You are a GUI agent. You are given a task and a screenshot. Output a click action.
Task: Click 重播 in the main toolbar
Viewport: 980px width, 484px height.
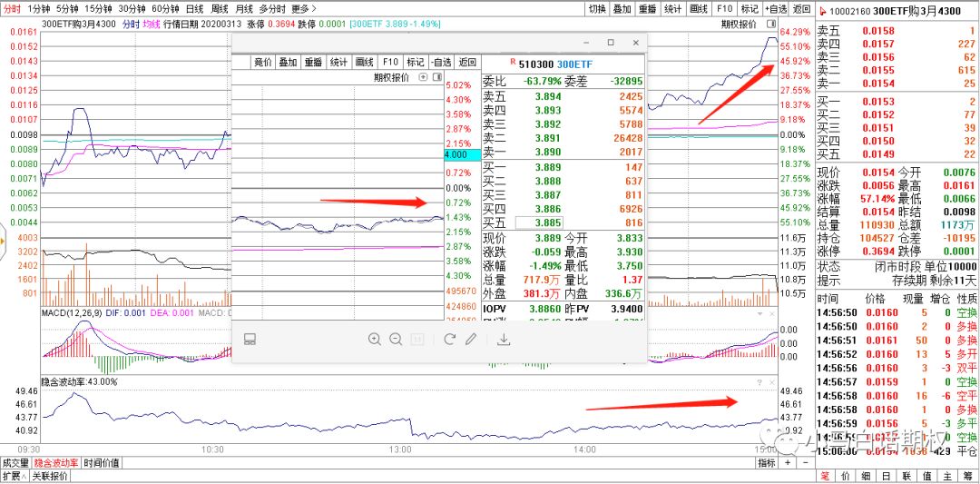pos(648,9)
